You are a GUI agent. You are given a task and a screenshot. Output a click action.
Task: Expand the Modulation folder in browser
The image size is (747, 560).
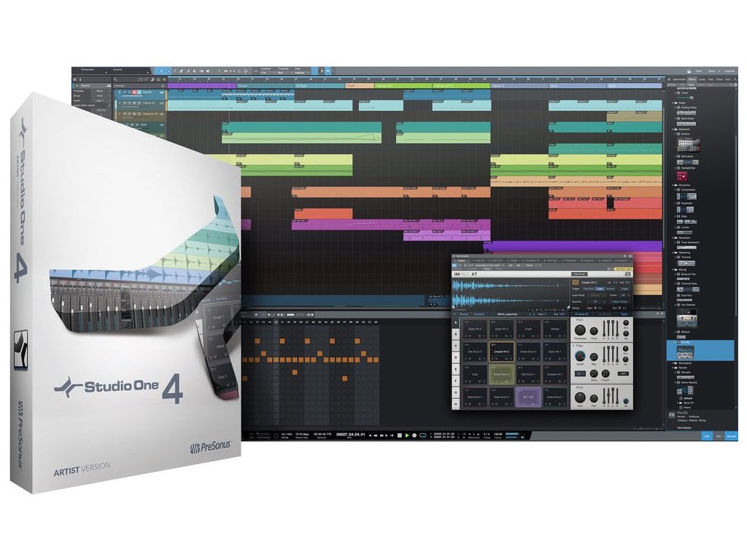tap(673, 363)
